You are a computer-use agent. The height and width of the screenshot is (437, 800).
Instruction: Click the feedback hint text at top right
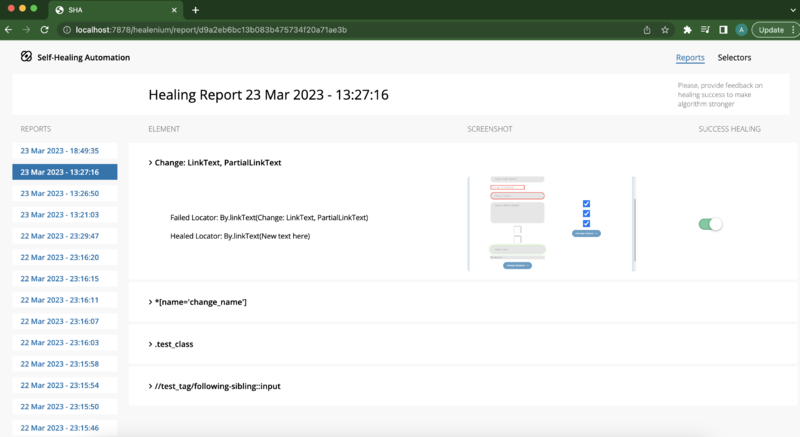pyautogui.click(x=720, y=95)
